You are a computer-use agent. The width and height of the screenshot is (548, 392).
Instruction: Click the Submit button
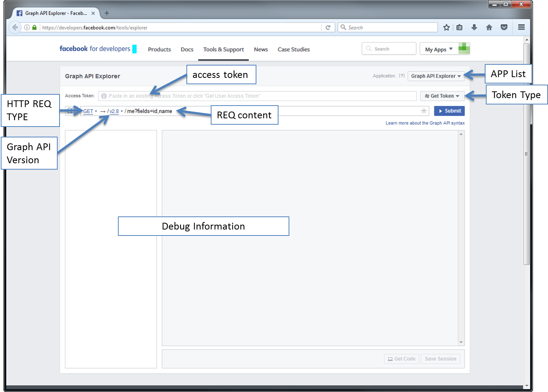pos(449,111)
